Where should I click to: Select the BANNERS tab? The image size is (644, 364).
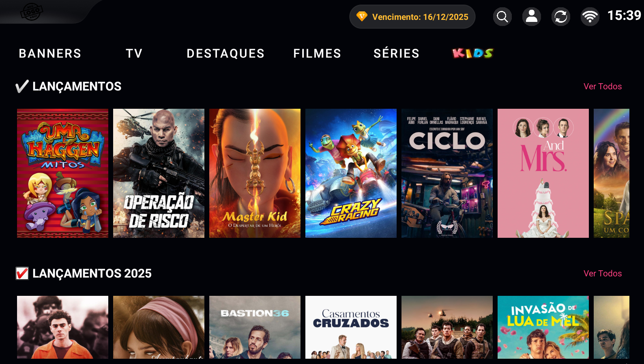click(50, 54)
